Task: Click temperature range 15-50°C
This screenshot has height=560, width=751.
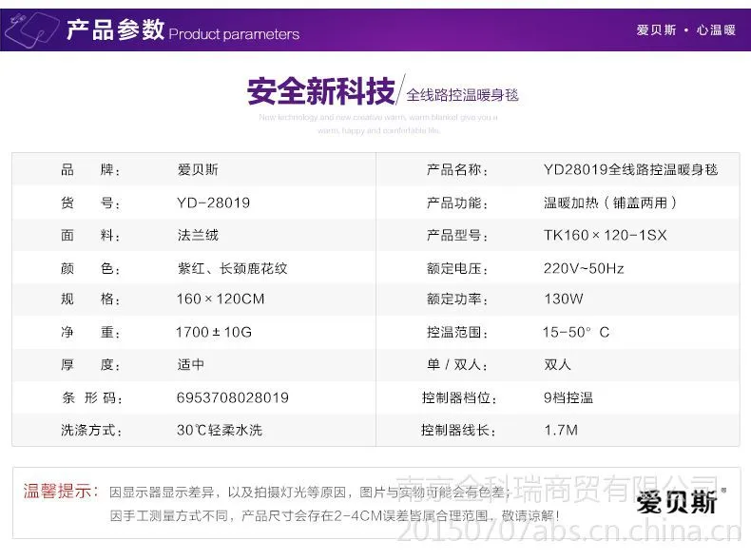Action: pyautogui.click(x=576, y=332)
